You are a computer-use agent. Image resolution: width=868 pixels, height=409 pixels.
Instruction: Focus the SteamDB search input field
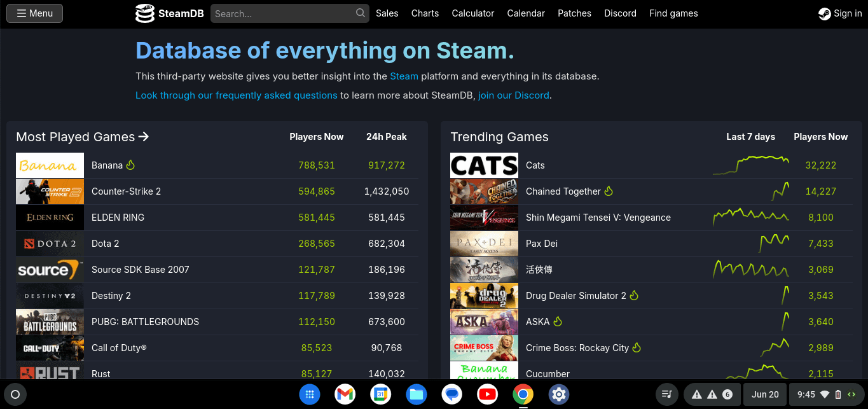pos(283,13)
